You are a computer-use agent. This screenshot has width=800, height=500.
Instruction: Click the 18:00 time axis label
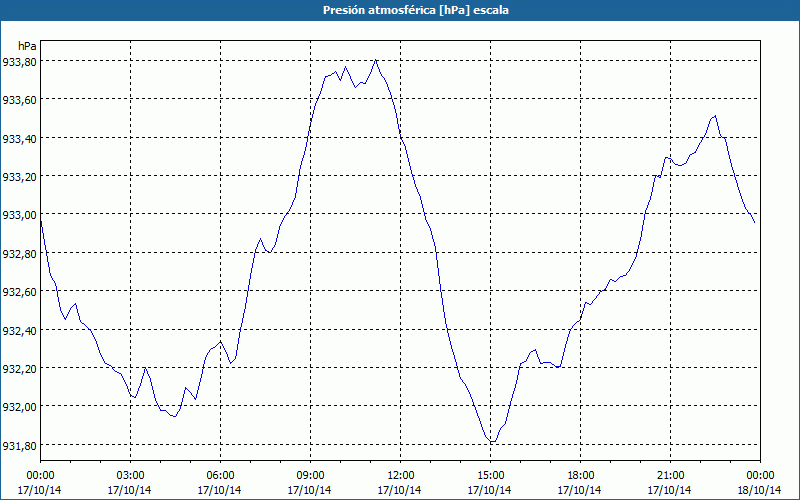pos(580,475)
